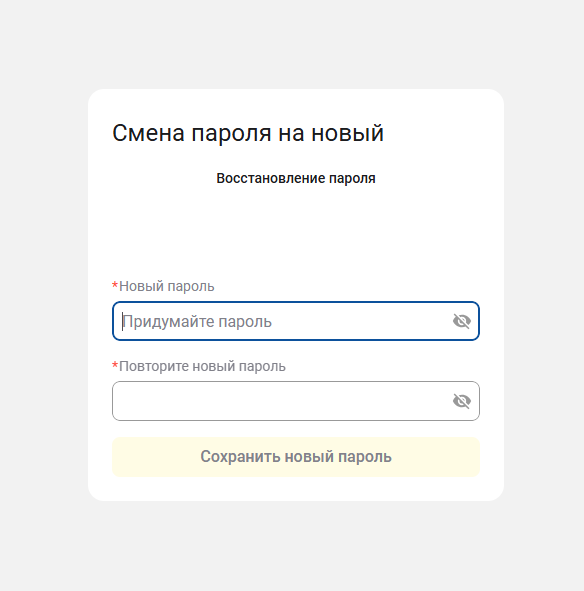Viewport: 584px width, 591px height.
Task: Toggle visibility of the confirm password field
Action: [461, 401]
